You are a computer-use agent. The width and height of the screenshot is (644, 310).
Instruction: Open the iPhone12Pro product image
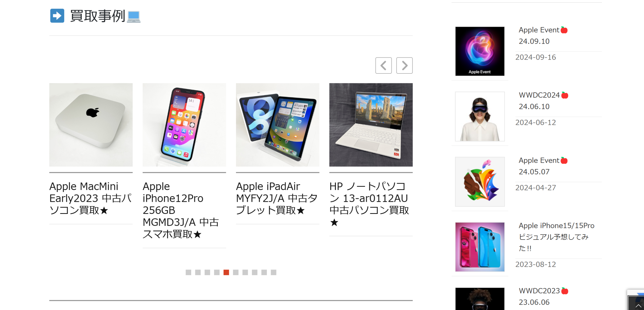184,125
